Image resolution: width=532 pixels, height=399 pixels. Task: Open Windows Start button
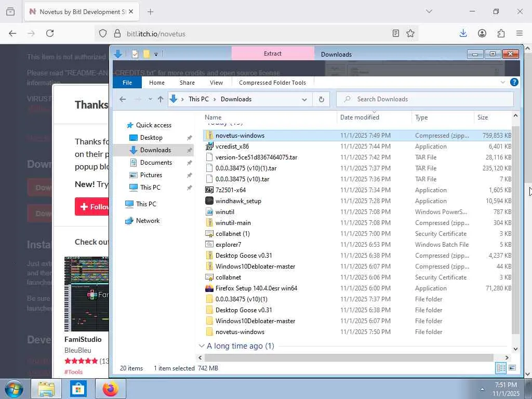click(x=14, y=389)
